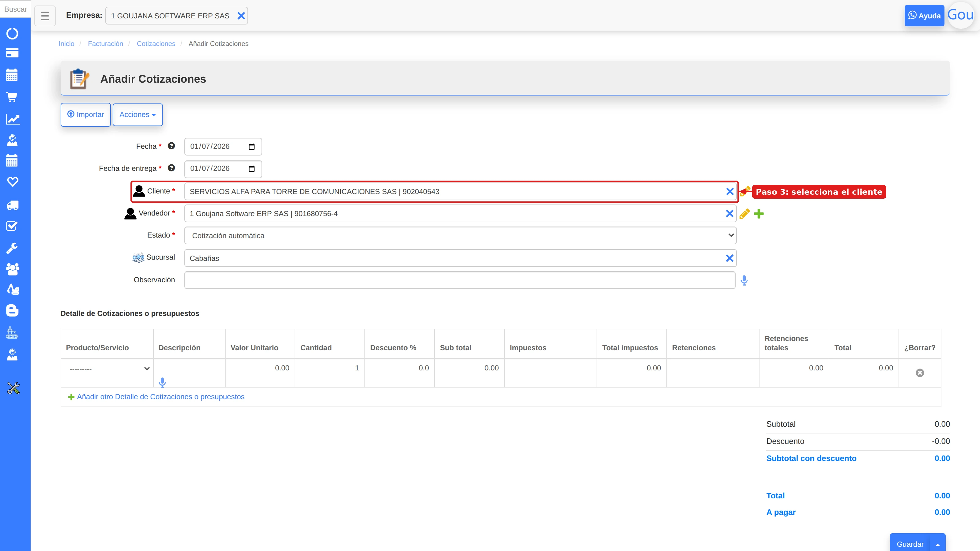Click the line chart sidebar icon
Image resolution: width=980 pixels, height=551 pixels.
click(x=12, y=119)
